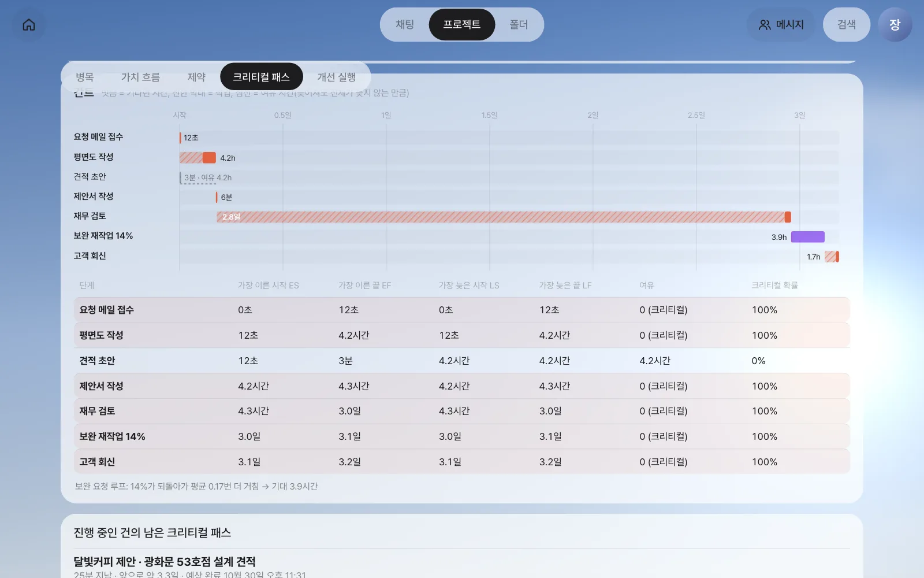Screen dimensions: 924x578
Task: Click the 재무 검토 2.8일 Gantt bar
Action: click(x=504, y=217)
